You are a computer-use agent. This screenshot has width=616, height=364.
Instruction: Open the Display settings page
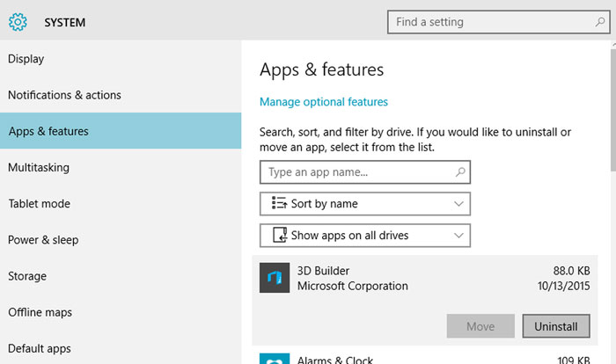26,59
